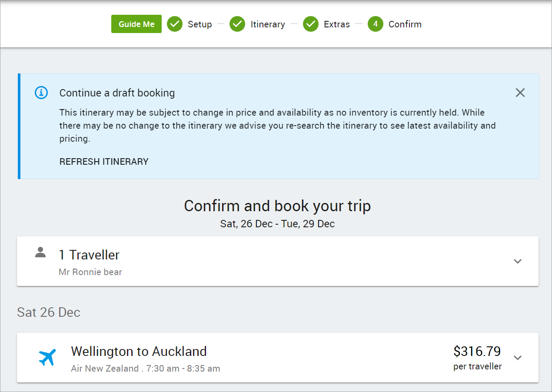The width and height of the screenshot is (552, 392).
Task: Click the 1 Traveller heading
Action: point(89,255)
